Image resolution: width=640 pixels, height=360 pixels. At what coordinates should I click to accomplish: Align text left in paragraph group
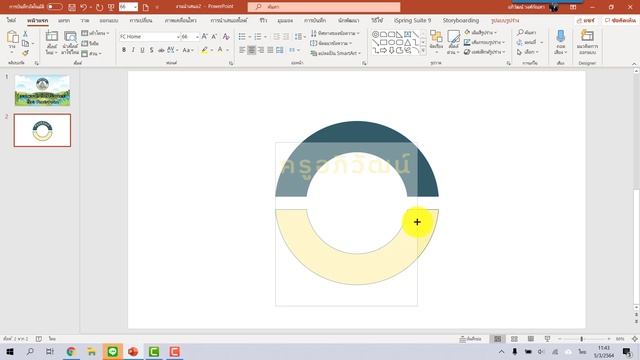click(242, 50)
